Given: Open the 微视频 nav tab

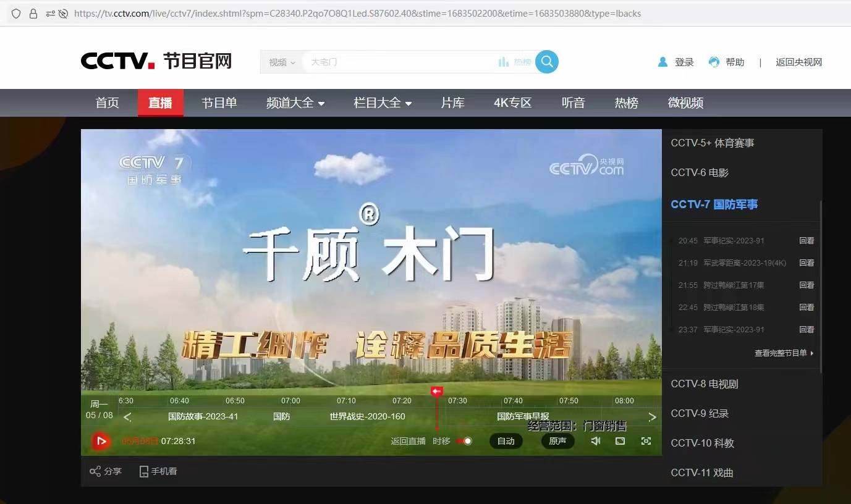Looking at the screenshot, I should (685, 103).
